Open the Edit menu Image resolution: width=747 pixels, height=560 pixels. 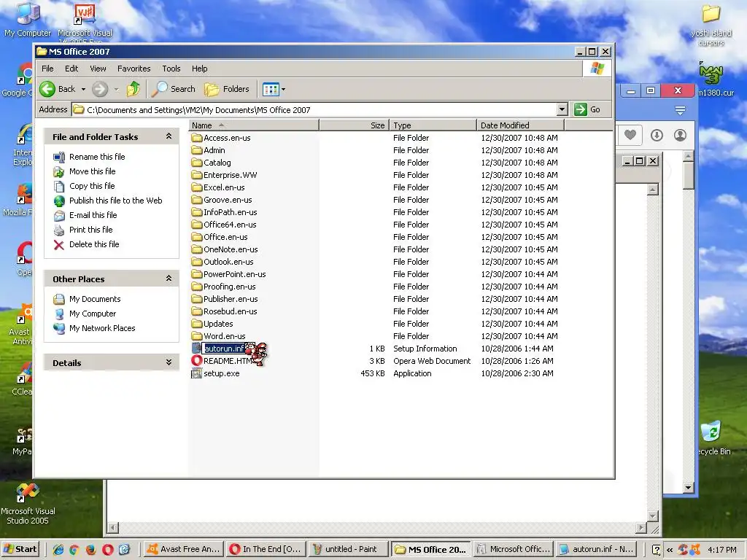point(71,69)
